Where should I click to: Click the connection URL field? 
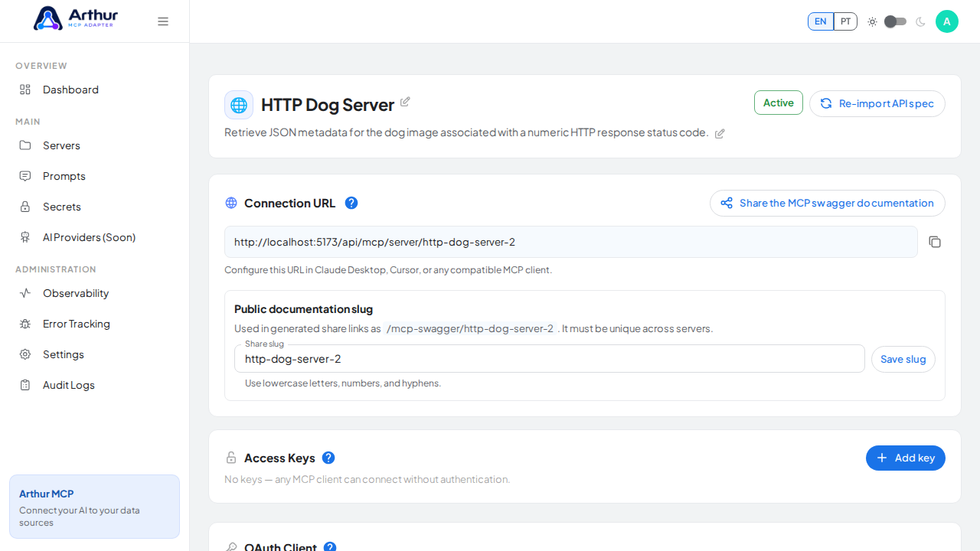(571, 242)
